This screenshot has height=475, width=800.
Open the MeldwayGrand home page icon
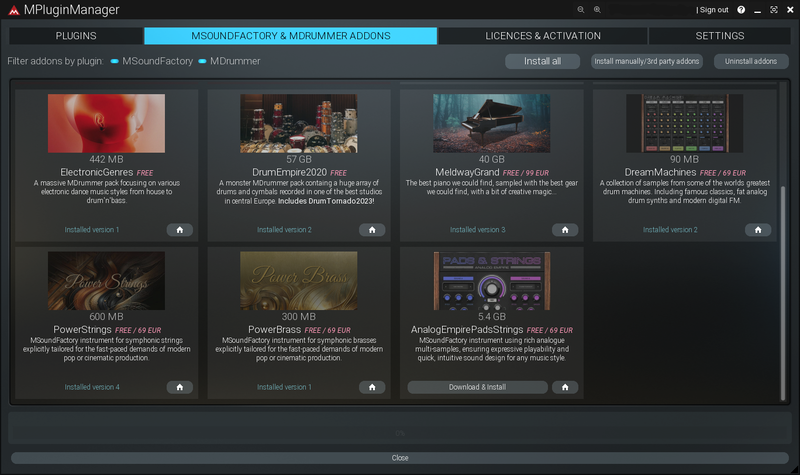(x=565, y=230)
